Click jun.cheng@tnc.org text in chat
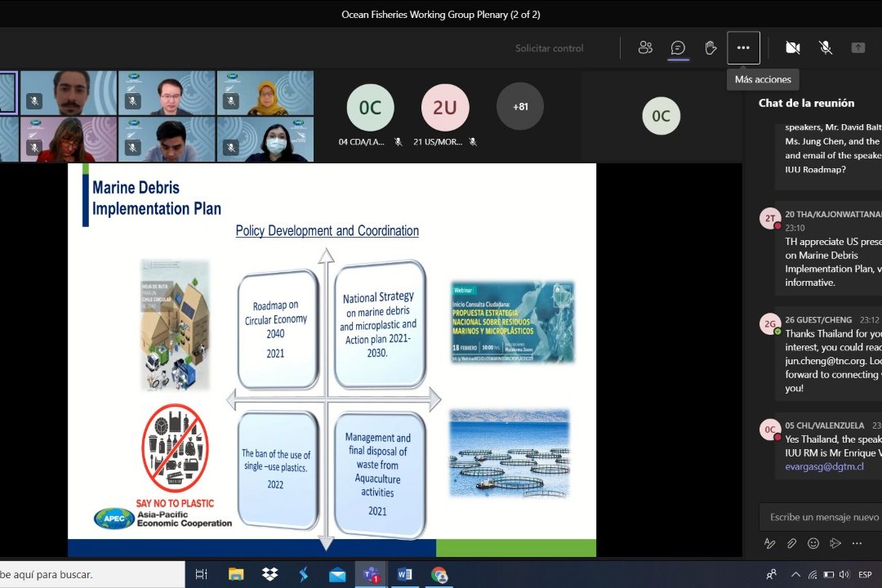This screenshot has width=882, height=588. (x=825, y=361)
